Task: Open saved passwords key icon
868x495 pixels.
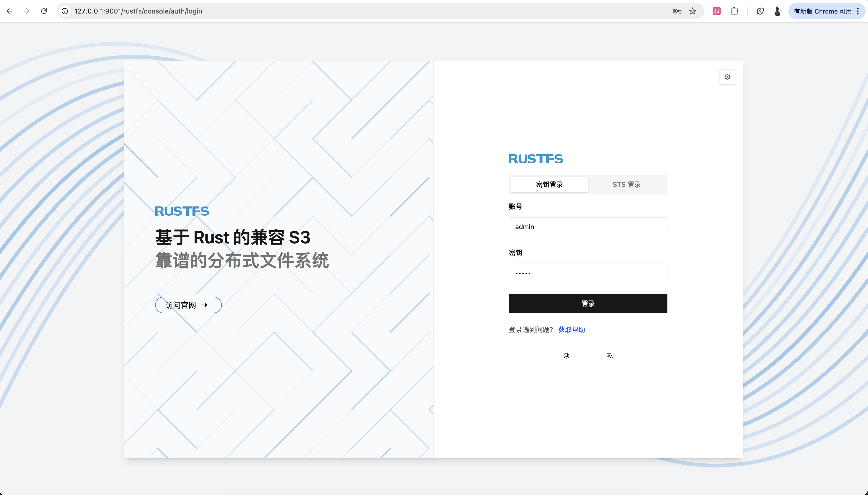Action: click(x=677, y=11)
